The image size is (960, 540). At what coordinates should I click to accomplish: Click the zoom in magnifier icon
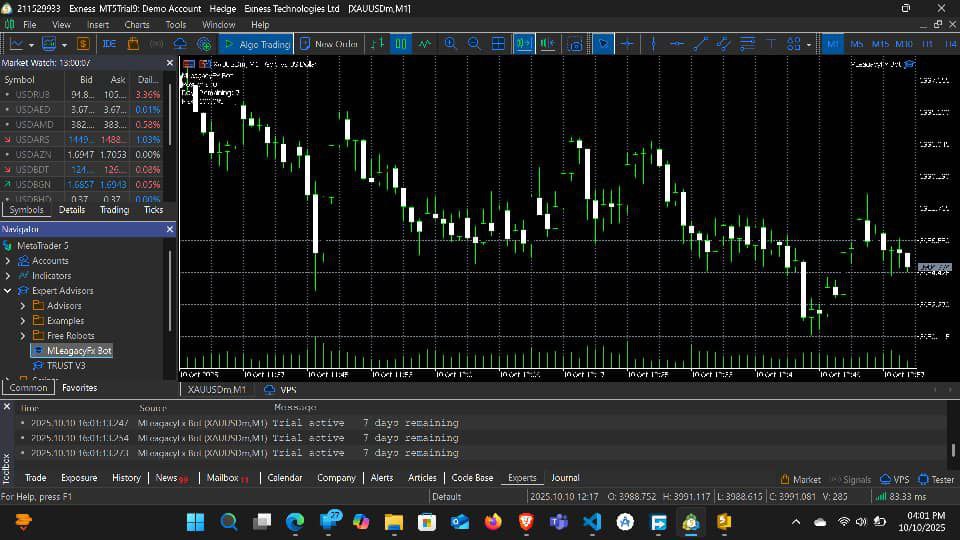[450, 44]
